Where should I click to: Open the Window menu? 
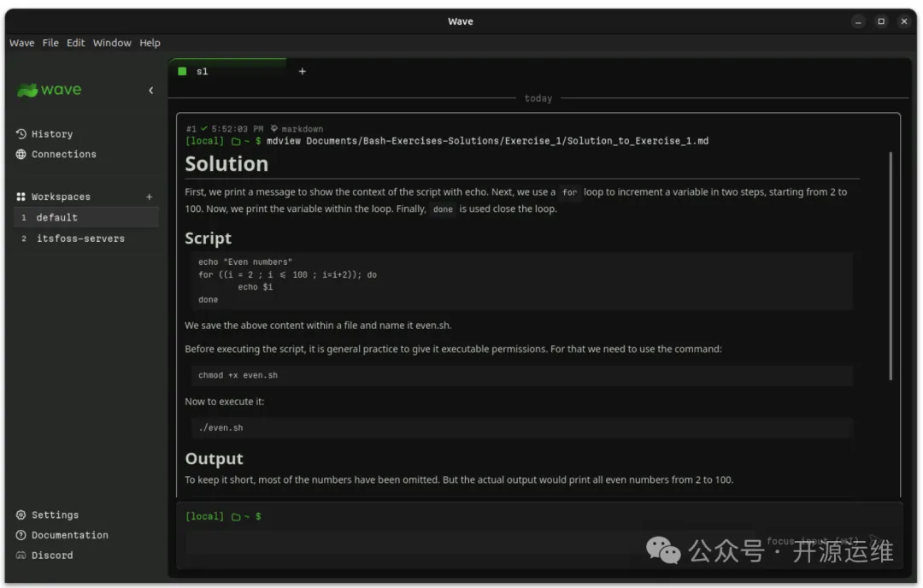(x=112, y=43)
